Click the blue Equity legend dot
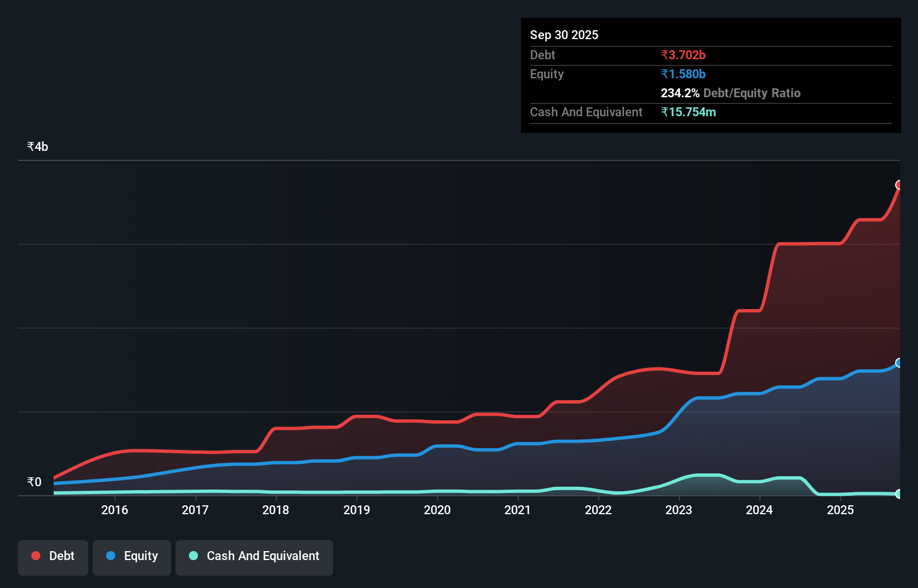The height and width of the screenshot is (588, 918). pyautogui.click(x=111, y=556)
